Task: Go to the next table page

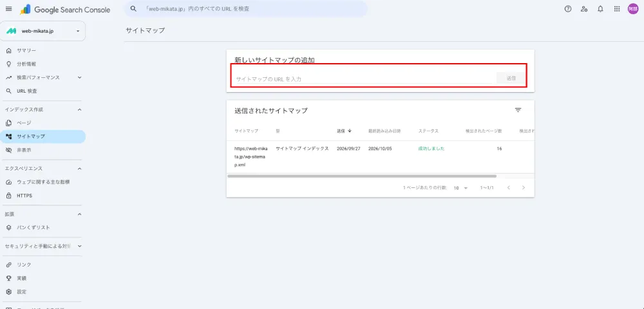Action: point(523,187)
